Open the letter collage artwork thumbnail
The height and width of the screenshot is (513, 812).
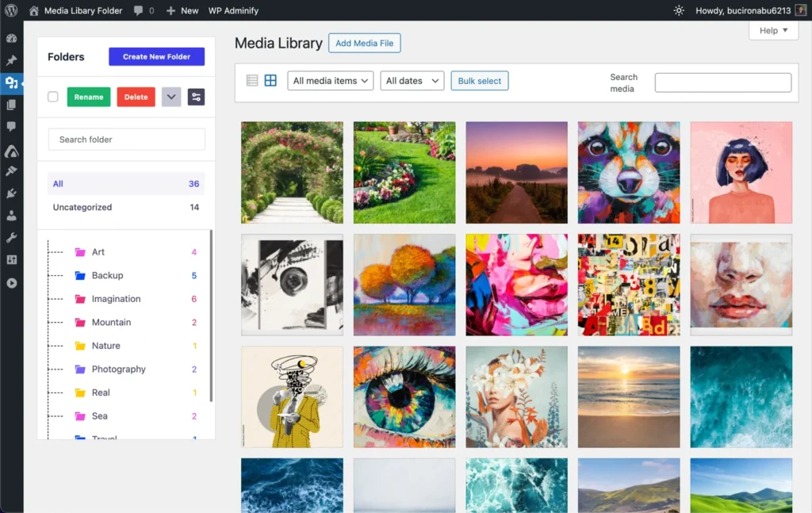(629, 285)
